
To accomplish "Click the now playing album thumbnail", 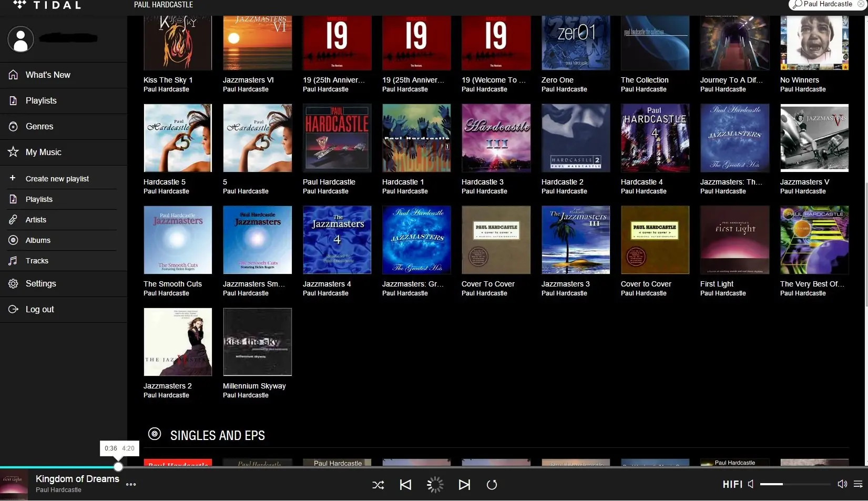I will click(14, 485).
